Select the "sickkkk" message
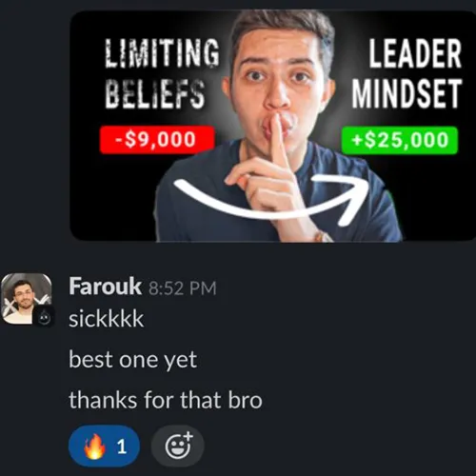The width and height of the screenshot is (476, 476). click(x=107, y=319)
